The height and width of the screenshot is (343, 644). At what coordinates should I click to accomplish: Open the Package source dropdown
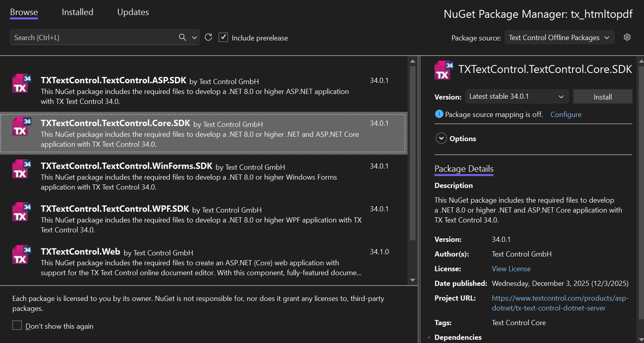pos(559,38)
